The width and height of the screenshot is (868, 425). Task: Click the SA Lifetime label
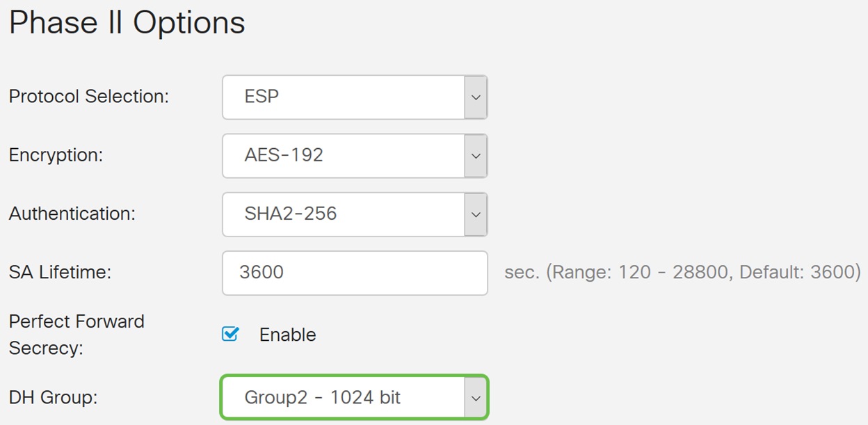pos(60,272)
